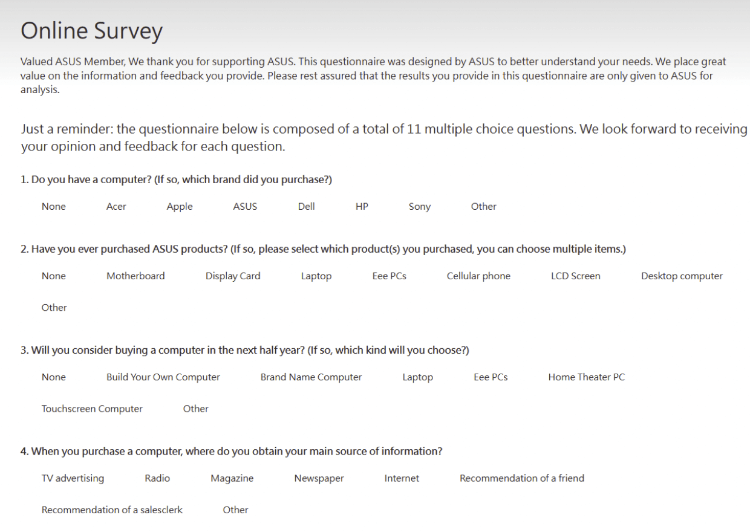Select LCD Screen option
Image resolution: width=750 pixels, height=532 pixels.
(x=575, y=276)
